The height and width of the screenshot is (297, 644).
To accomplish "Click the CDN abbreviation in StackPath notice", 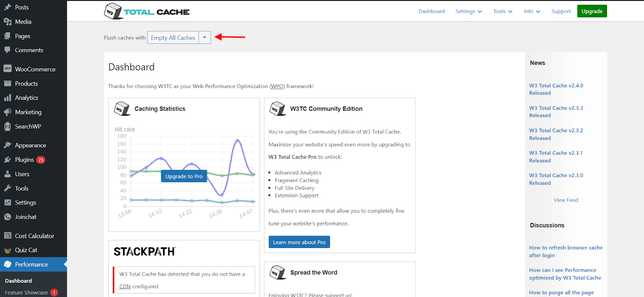I will (125, 287).
